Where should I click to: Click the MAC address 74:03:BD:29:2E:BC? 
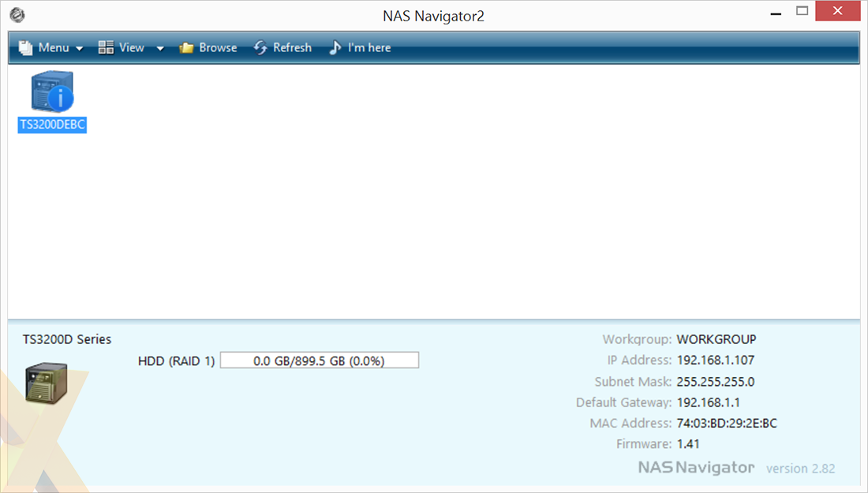(x=727, y=424)
